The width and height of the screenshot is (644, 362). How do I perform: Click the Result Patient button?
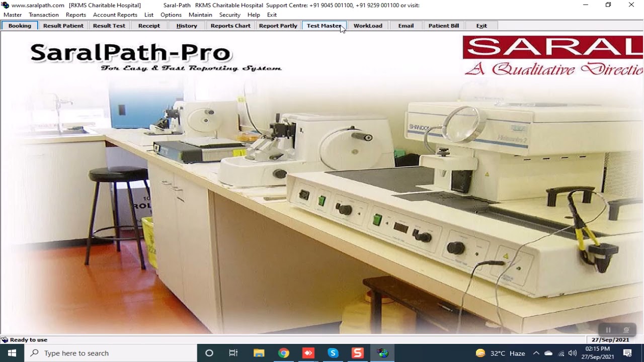pyautogui.click(x=63, y=26)
